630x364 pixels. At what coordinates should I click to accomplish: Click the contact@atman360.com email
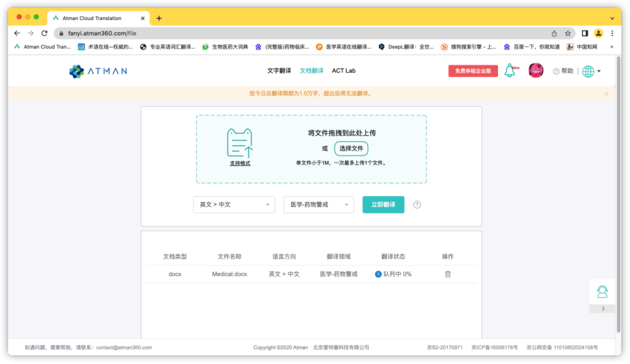[124, 347]
